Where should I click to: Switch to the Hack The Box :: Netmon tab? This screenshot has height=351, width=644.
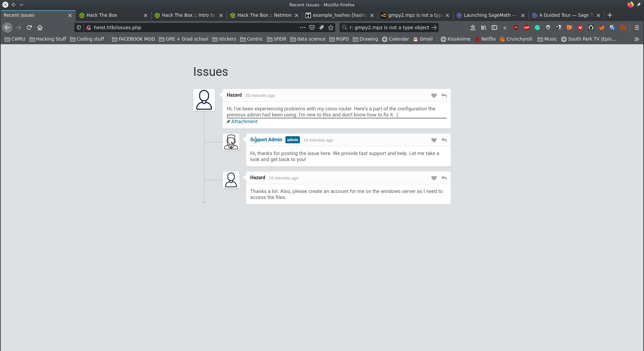tap(264, 15)
